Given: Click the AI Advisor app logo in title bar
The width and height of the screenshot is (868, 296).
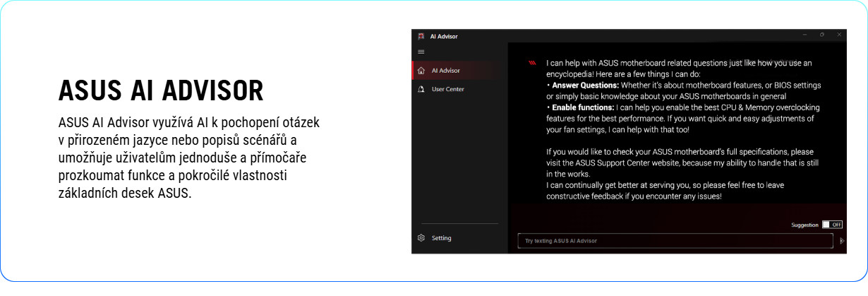Looking at the screenshot, I should [421, 36].
